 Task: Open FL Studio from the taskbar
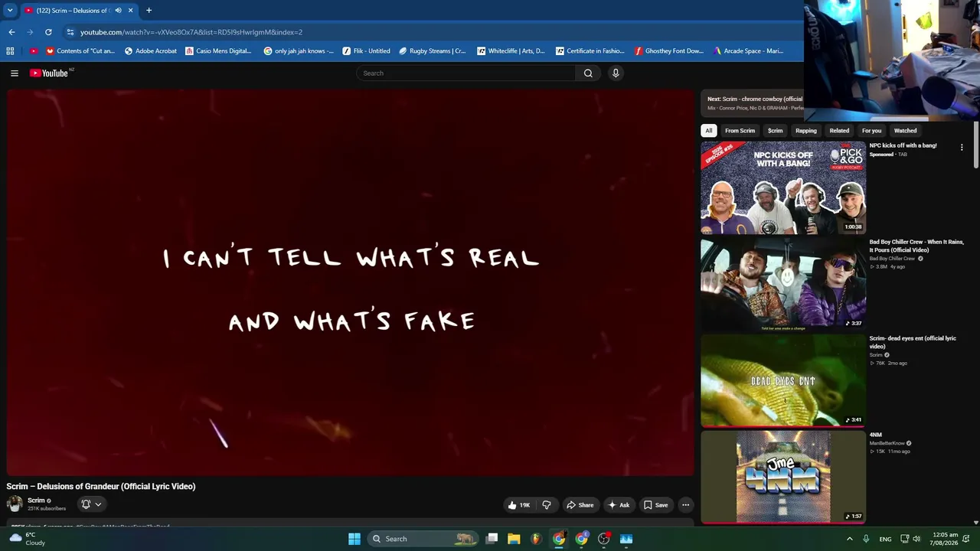coord(536,539)
